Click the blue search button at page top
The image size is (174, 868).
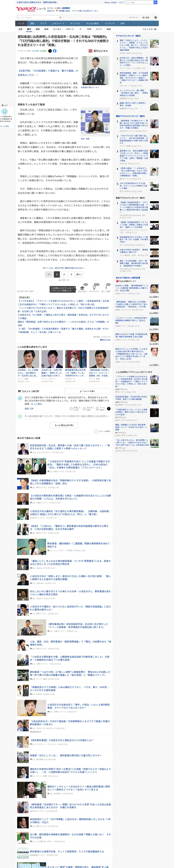tap(155, 2)
